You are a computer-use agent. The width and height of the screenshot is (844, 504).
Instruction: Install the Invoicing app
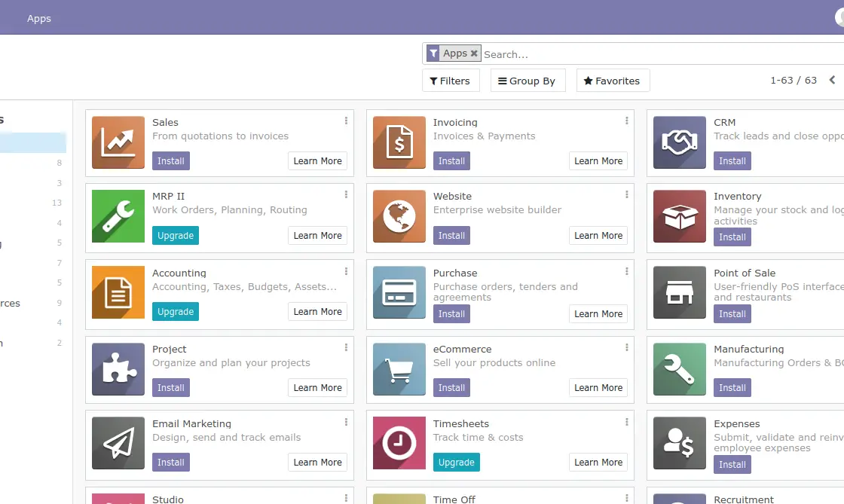coord(451,160)
